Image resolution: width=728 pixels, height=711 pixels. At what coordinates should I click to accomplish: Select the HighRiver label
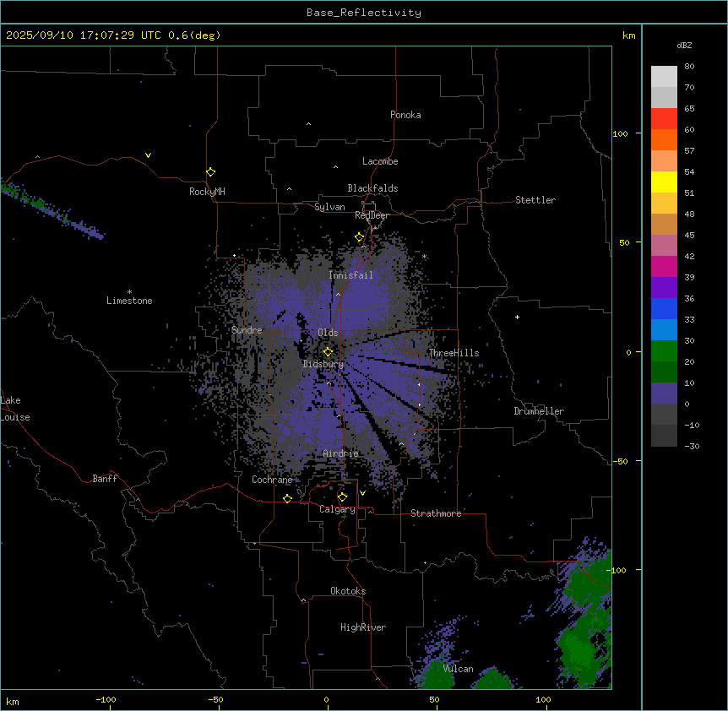click(363, 627)
